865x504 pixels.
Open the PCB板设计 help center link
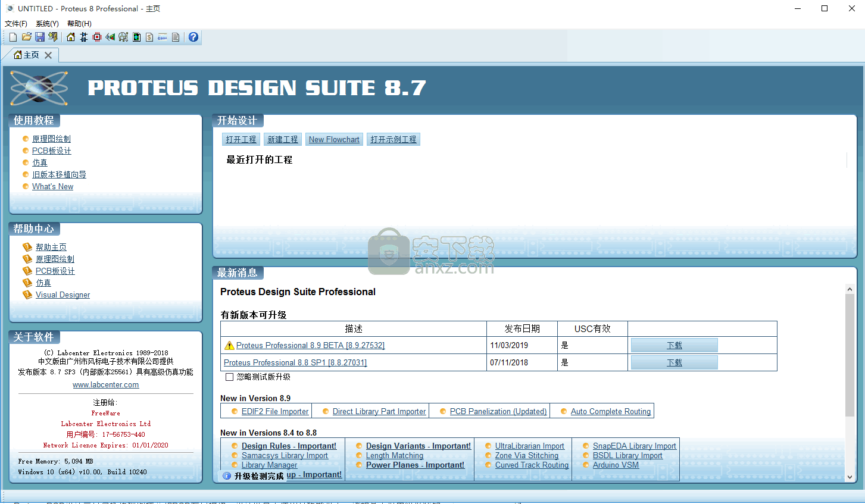[55, 271]
